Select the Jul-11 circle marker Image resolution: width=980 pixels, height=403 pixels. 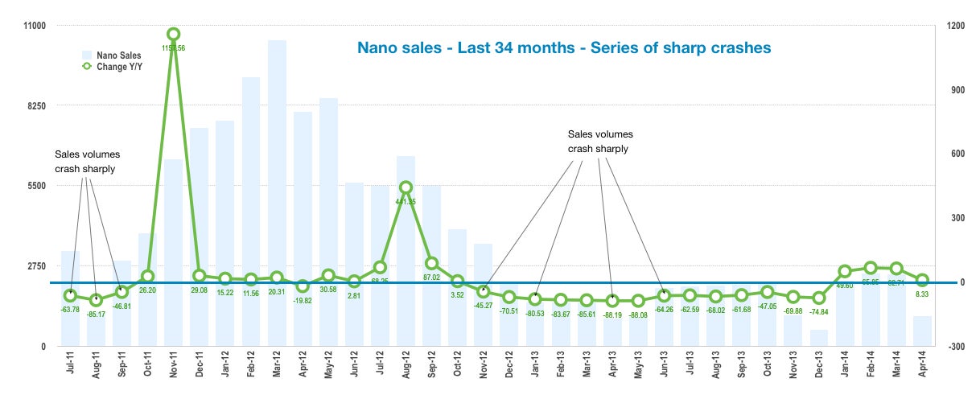[71, 296]
